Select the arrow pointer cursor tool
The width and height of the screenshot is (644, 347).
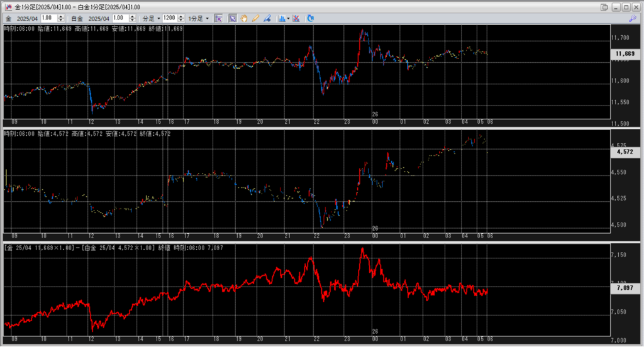[233, 18]
